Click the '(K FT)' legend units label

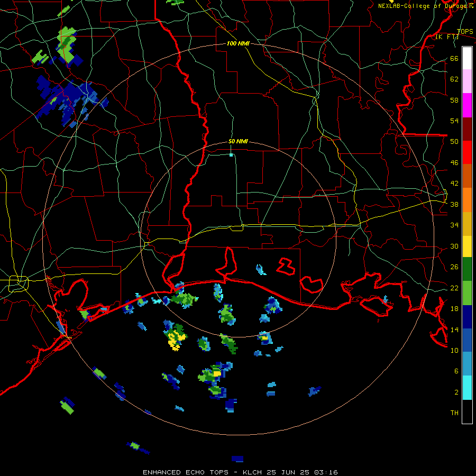[x=447, y=37]
